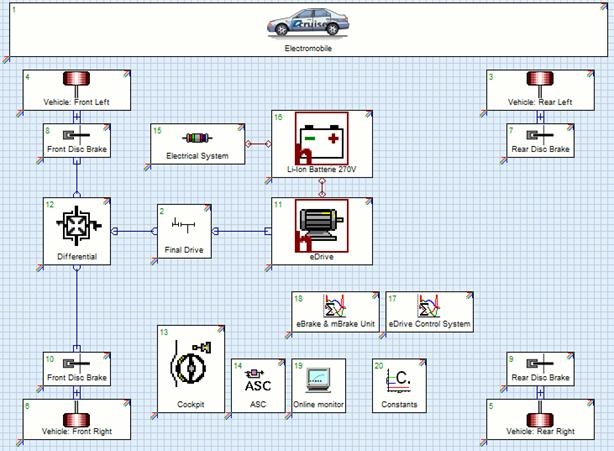This screenshot has height=451, width=614.
Task: Click brake caliper icon in block 7
Action: click(x=540, y=135)
